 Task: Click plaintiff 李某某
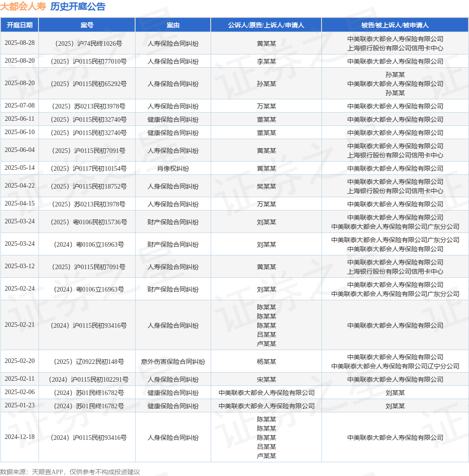(x=266, y=61)
